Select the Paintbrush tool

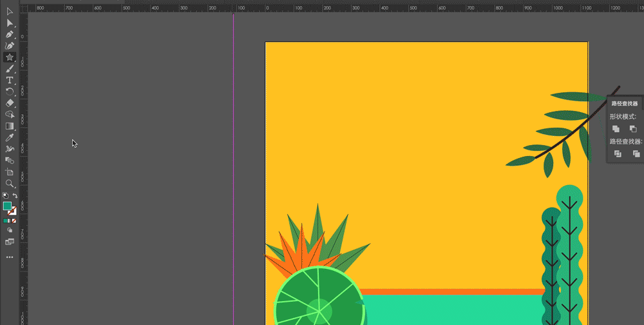click(x=10, y=69)
